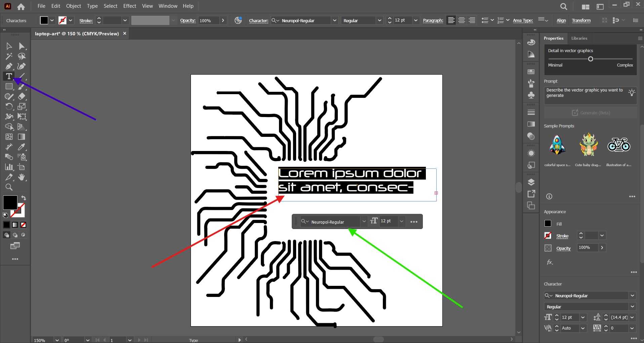644x343 pixels.
Task: Go to Home screen icon
Action: [21, 6]
